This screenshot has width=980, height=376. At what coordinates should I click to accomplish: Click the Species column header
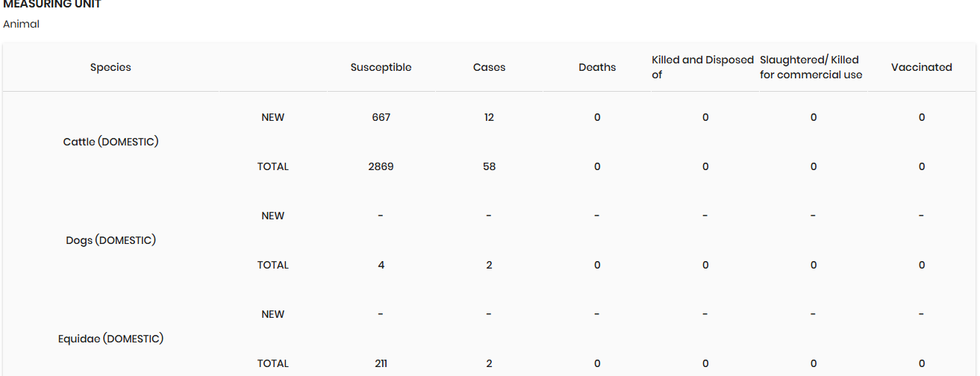(110, 67)
